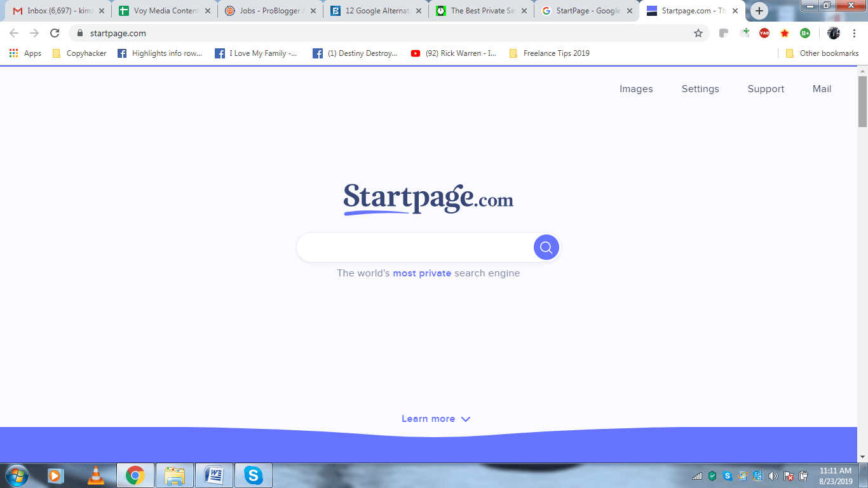The image size is (868, 488).
Task: Click inside the Startpage search box
Action: 416,247
